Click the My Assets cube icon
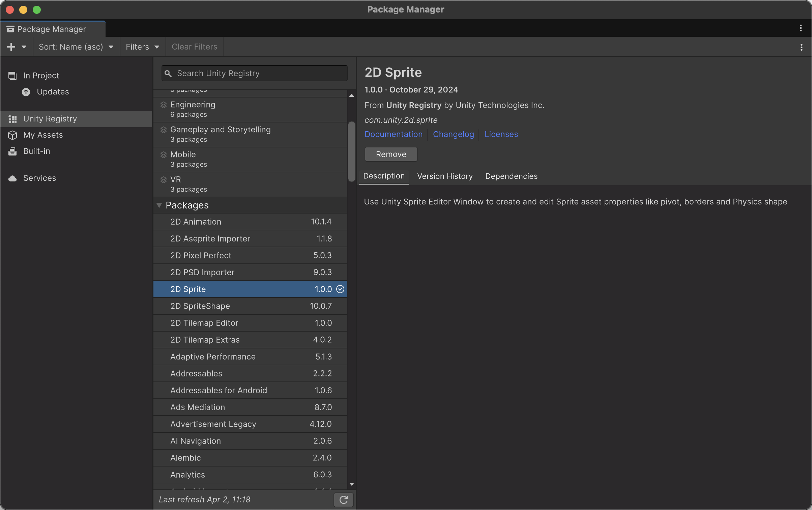Image resolution: width=812 pixels, height=510 pixels. [12, 135]
